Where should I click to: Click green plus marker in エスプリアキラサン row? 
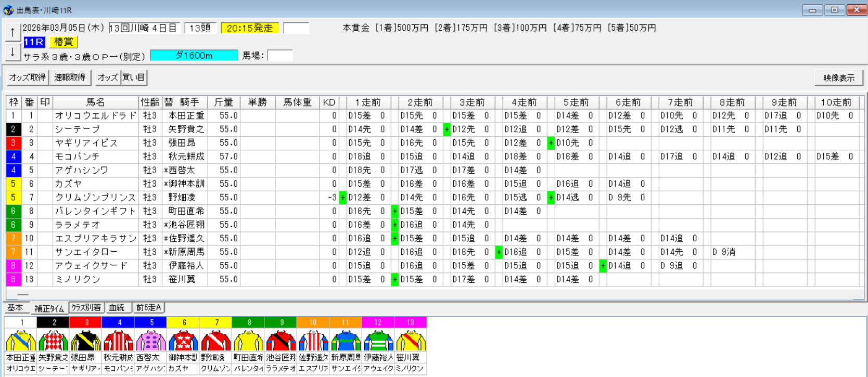(394, 239)
